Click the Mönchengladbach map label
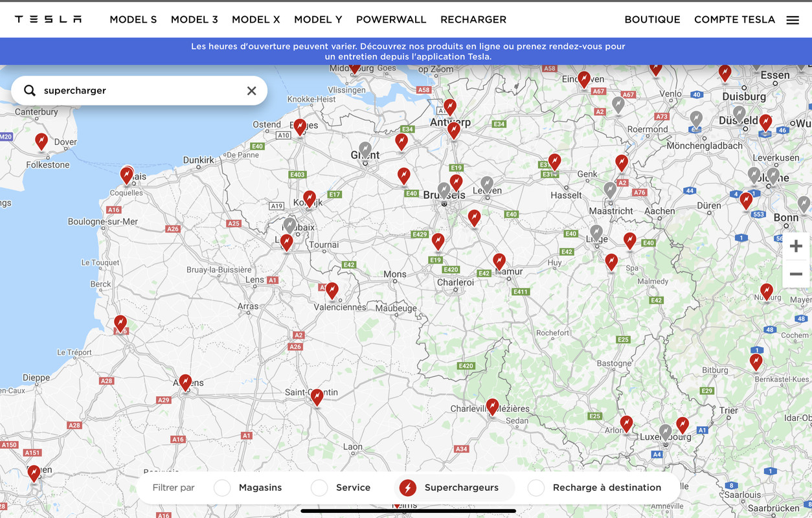Screen dimensions: 812x518 point(705,146)
